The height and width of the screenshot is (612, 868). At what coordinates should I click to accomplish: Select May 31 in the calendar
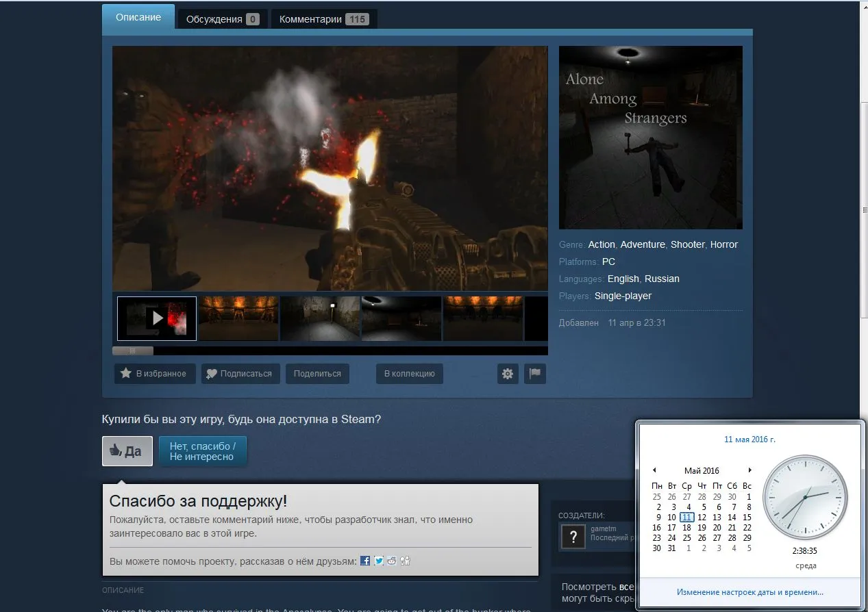point(671,548)
